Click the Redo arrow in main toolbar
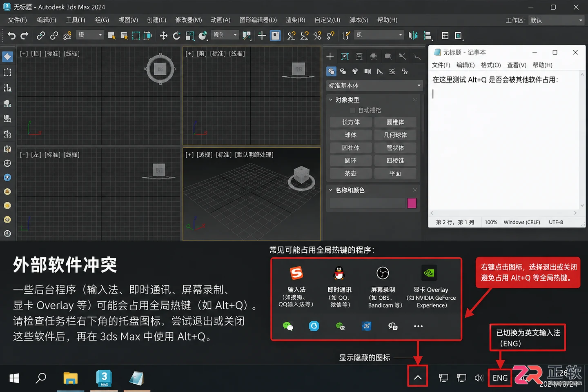The image size is (588, 392). coord(24,36)
